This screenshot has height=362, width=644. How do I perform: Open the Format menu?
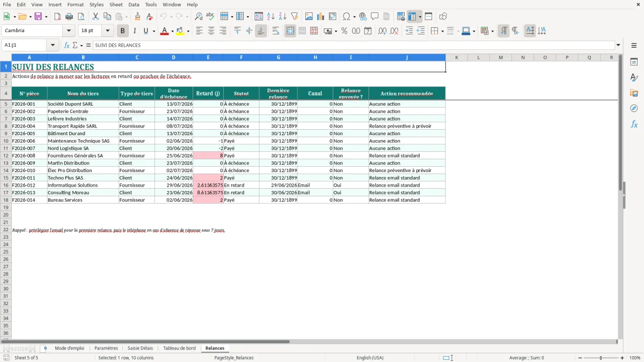[x=75, y=4]
